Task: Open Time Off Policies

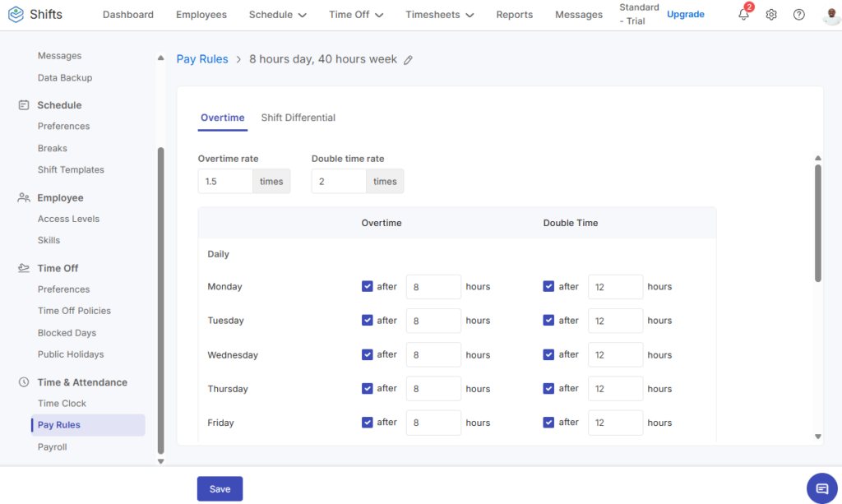Action: tap(74, 311)
